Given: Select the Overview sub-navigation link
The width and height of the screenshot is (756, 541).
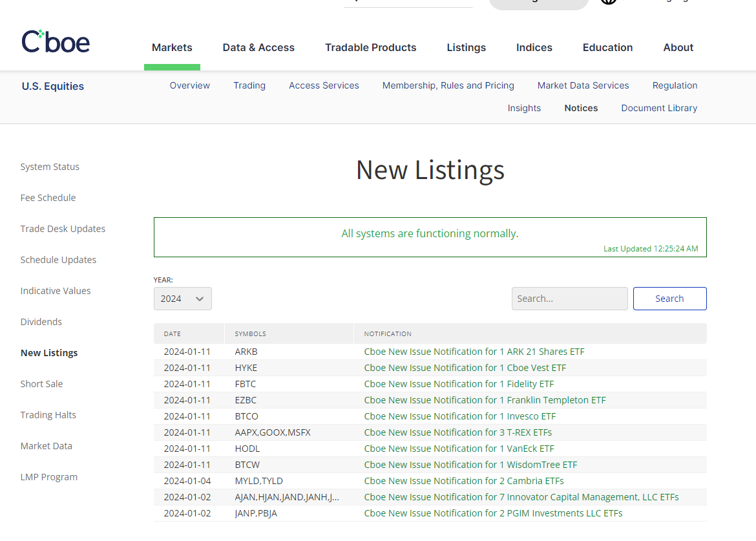Looking at the screenshot, I should 189,85.
